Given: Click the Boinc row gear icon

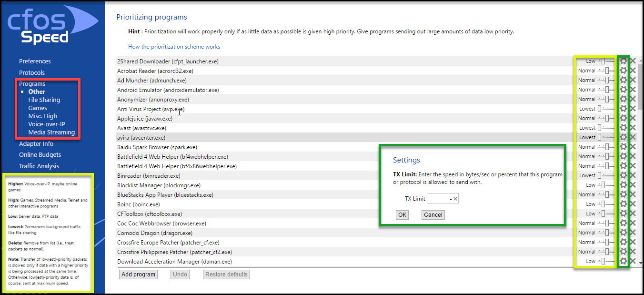Looking at the screenshot, I should (x=623, y=204).
